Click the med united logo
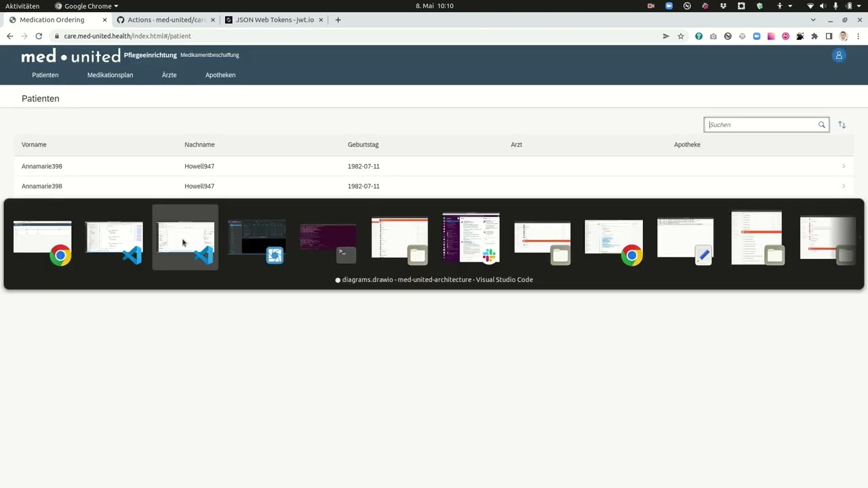Screen dimensions: 868x488 [71, 56]
